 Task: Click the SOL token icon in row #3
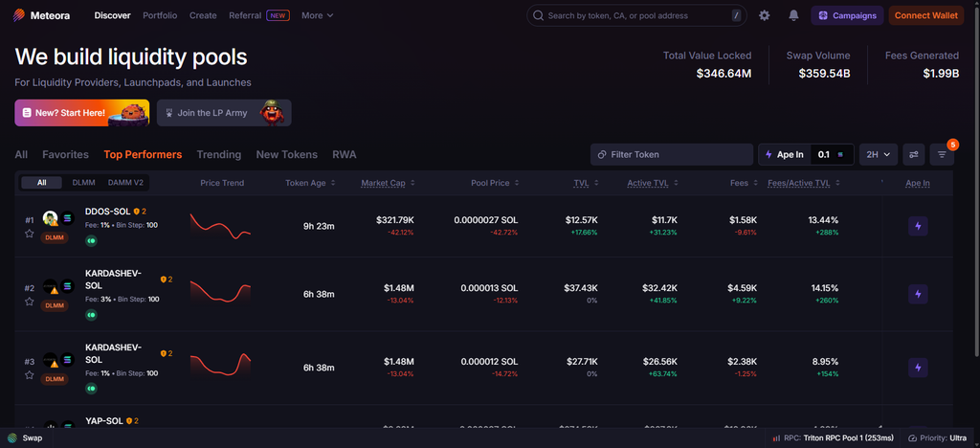coord(68,360)
